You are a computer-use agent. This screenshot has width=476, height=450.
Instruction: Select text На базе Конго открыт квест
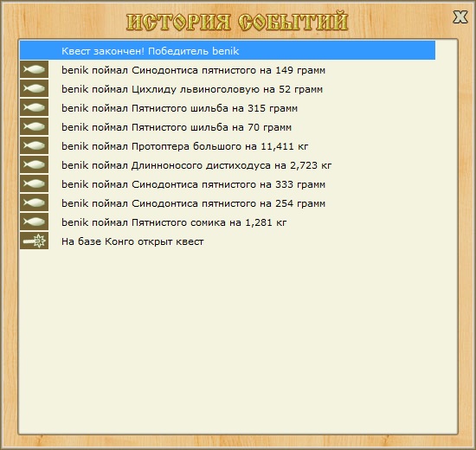(132, 241)
